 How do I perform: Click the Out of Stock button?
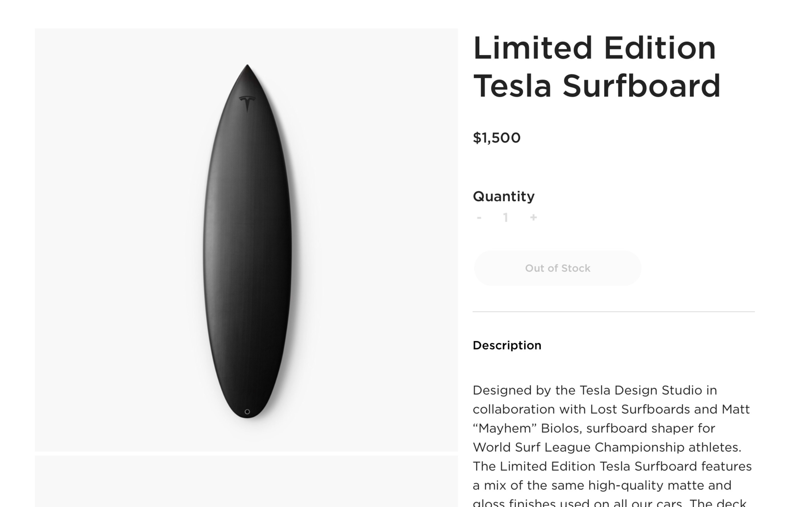click(557, 268)
